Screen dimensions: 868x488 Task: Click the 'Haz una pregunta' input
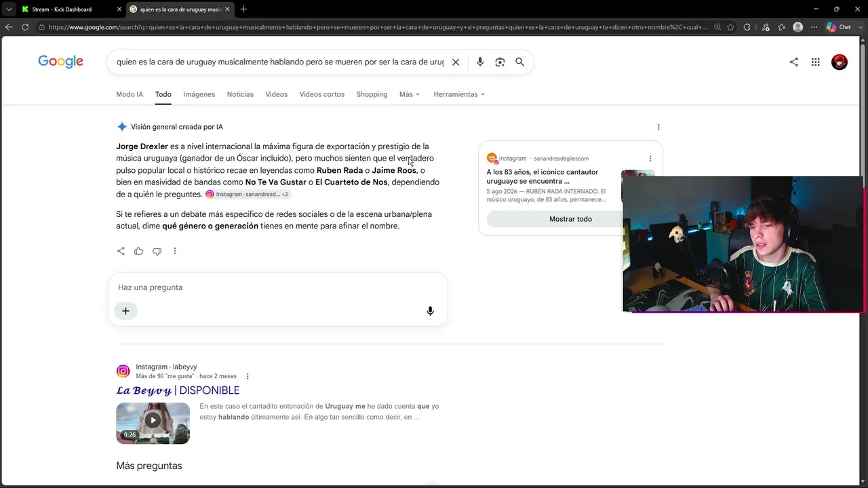(278, 287)
